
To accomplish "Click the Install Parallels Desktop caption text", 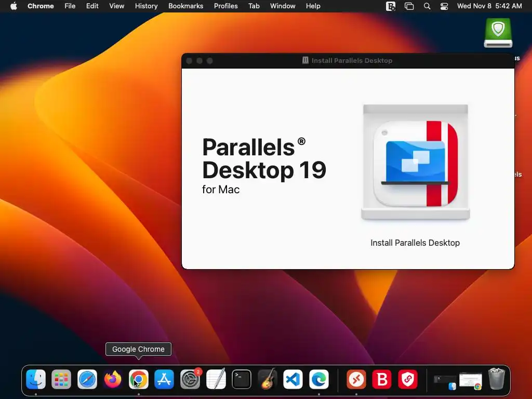I will point(415,243).
